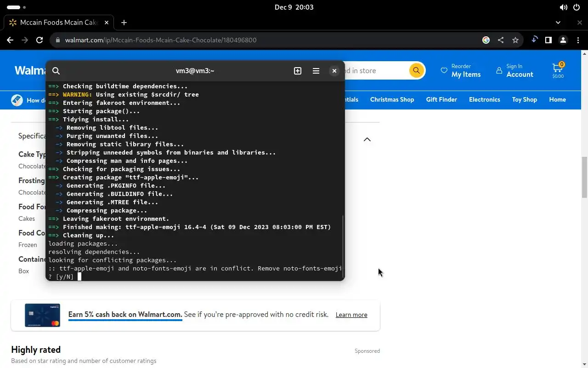Click the Activities overview button
Image resolution: width=588 pixels, height=368 pixels.
point(16,7)
